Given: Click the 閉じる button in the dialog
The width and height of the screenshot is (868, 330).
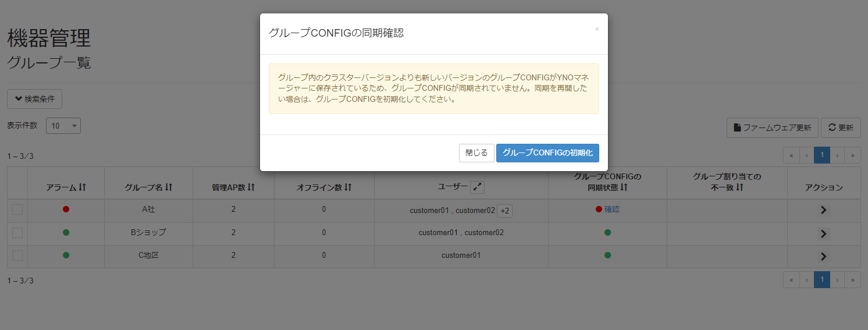Looking at the screenshot, I should [x=476, y=153].
